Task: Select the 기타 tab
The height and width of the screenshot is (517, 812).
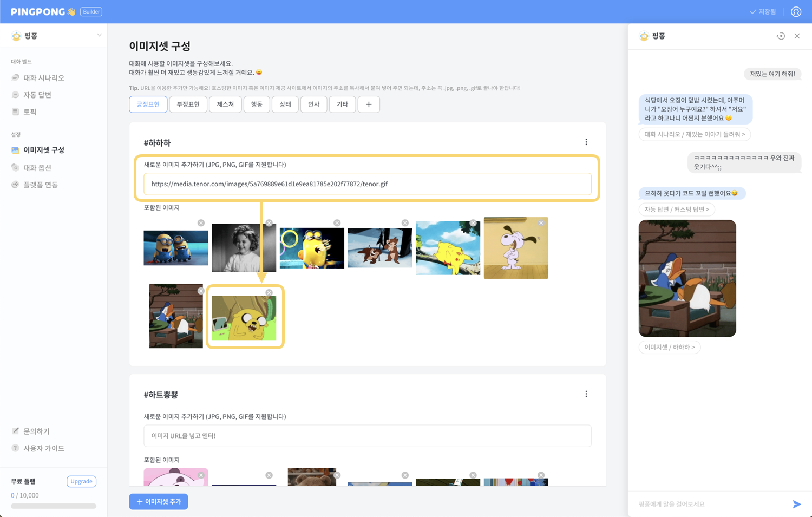Action: point(342,104)
